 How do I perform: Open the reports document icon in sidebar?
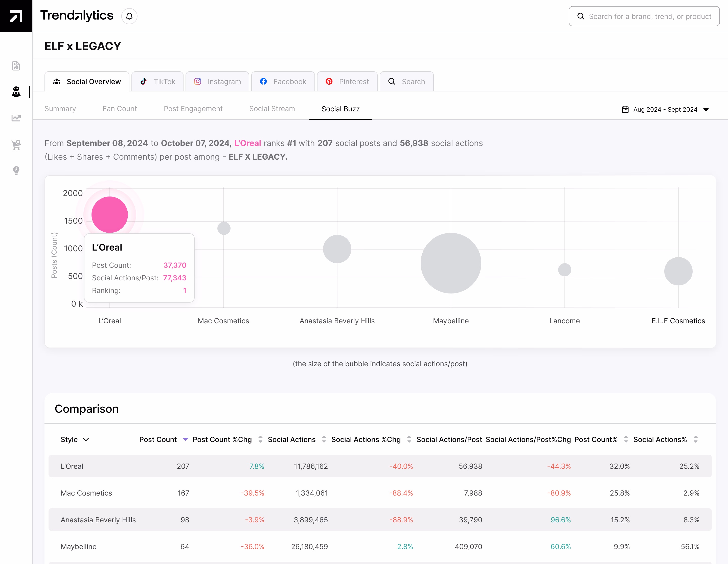(16, 66)
